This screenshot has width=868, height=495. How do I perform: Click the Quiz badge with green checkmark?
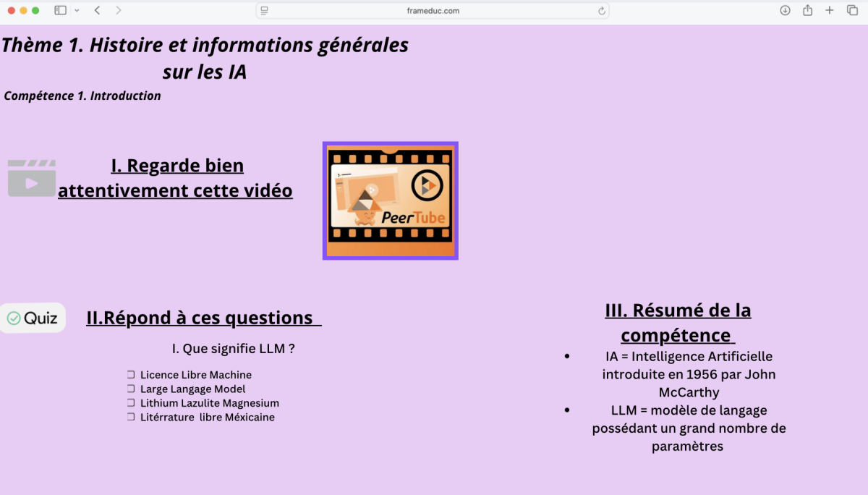tap(33, 318)
